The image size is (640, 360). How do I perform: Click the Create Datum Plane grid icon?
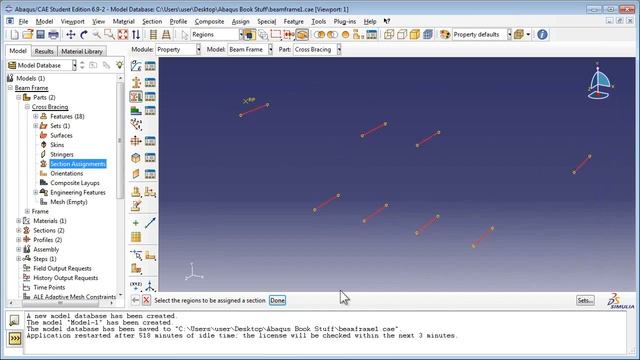136,237
